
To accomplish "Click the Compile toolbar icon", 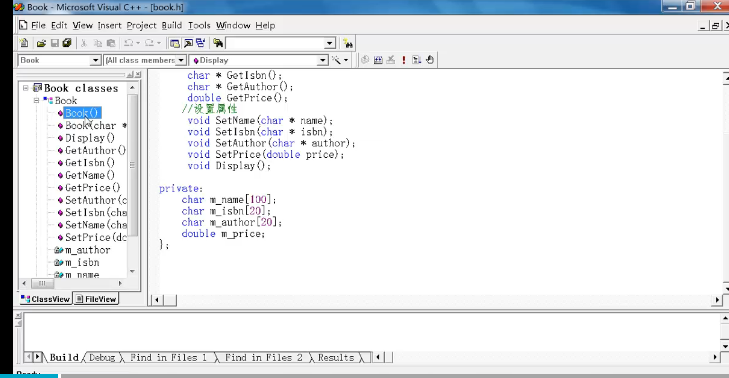I will [x=365, y=60].
